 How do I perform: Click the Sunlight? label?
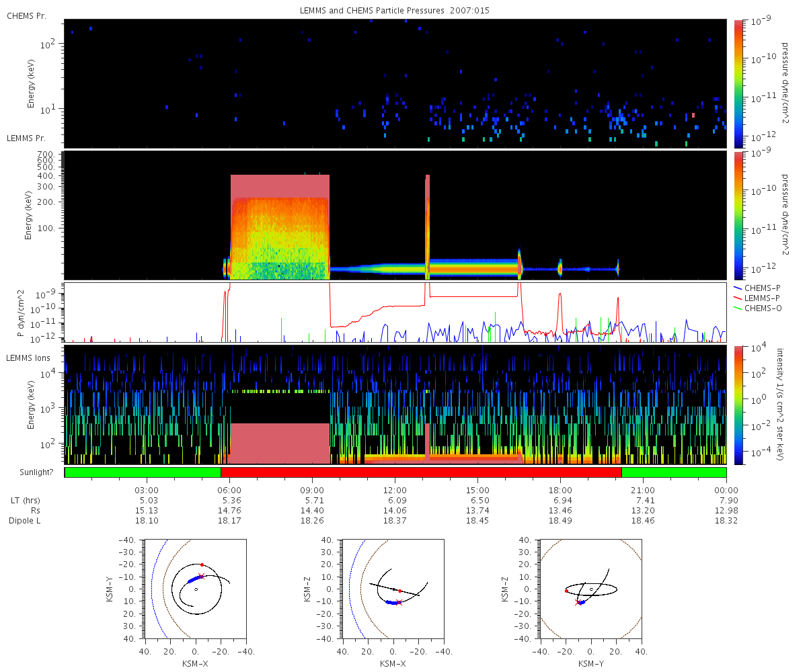[32, 473]
